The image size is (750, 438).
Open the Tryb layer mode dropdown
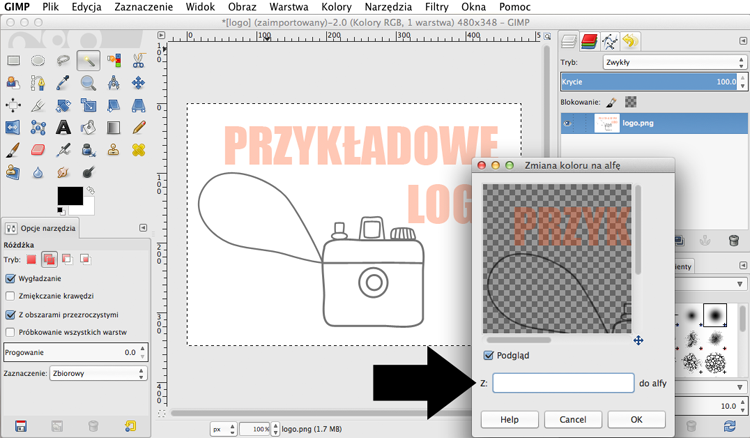[674, 62]
